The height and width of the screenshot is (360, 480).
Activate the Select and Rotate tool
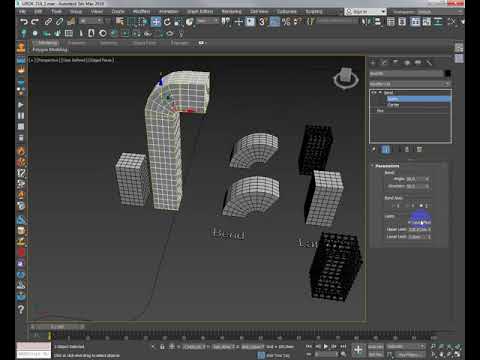tap(167, 22)
